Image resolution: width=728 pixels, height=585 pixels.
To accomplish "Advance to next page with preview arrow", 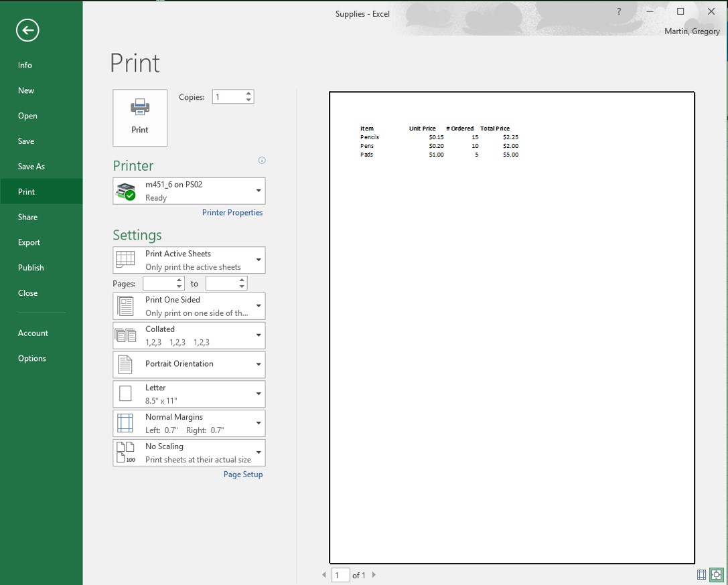I will (x=374, y=574).
